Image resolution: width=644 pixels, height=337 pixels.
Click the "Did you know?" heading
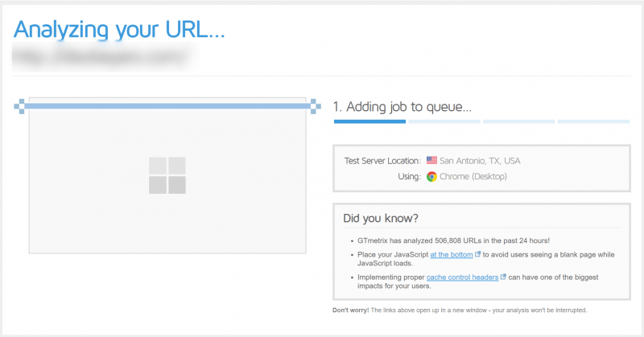pos(381,218)
